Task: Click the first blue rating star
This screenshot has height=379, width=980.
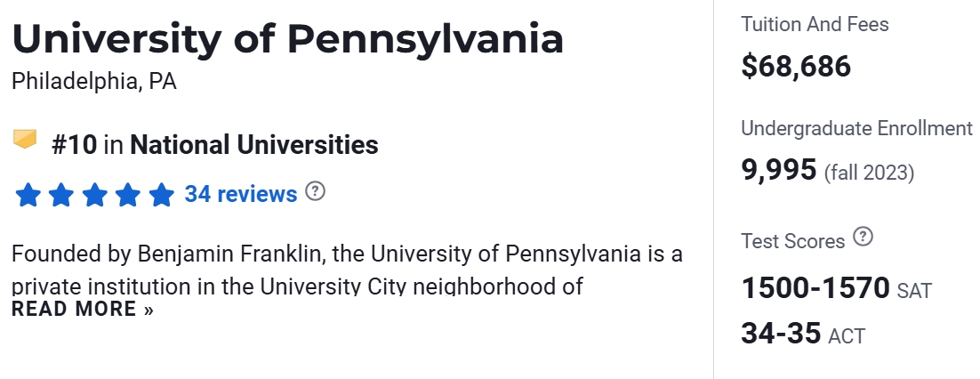Action: 28,195
